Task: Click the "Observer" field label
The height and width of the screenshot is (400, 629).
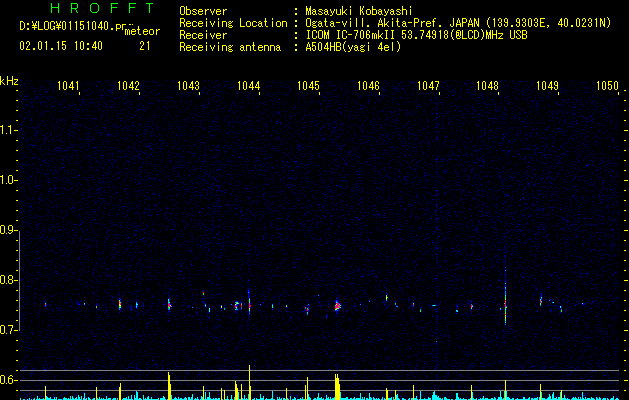Action: [x=203, y=11]
